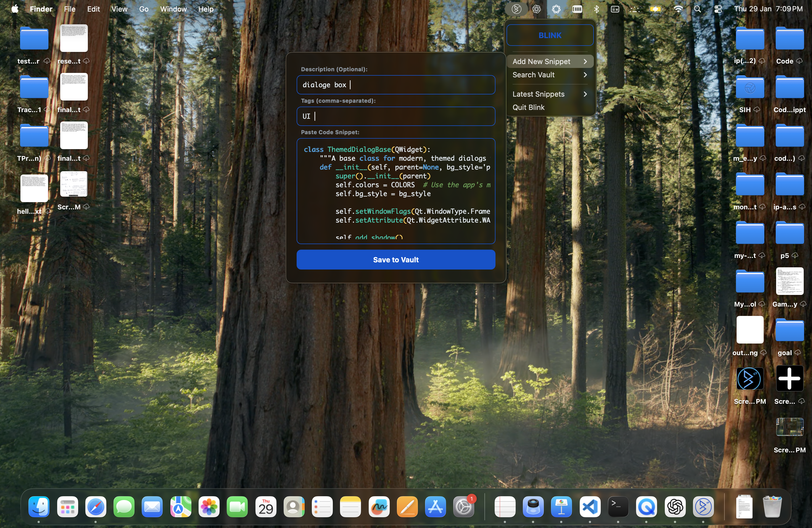Viewport: 812px width, 528px height.
Task: Expand the Add New Snippet submenu
Action: 542,61
